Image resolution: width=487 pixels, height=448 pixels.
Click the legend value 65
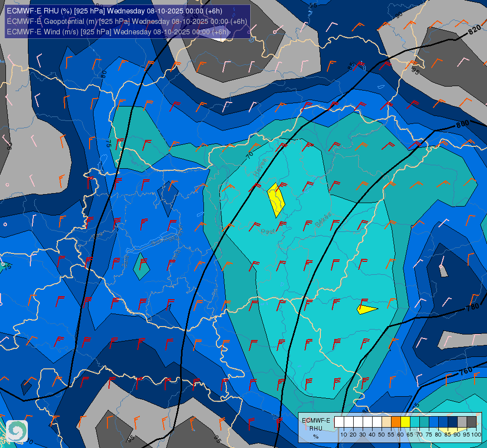pyautogui.click(x=410, y=435)
